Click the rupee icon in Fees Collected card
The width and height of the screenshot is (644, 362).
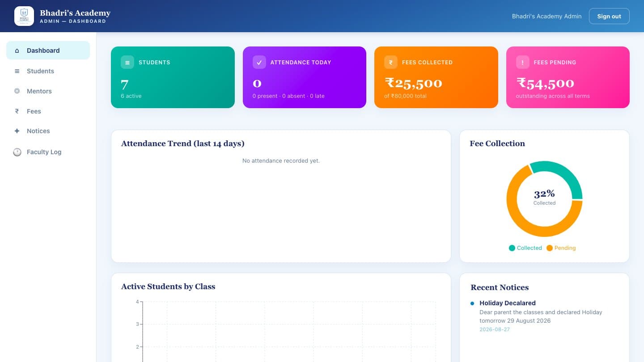point(391,62)
